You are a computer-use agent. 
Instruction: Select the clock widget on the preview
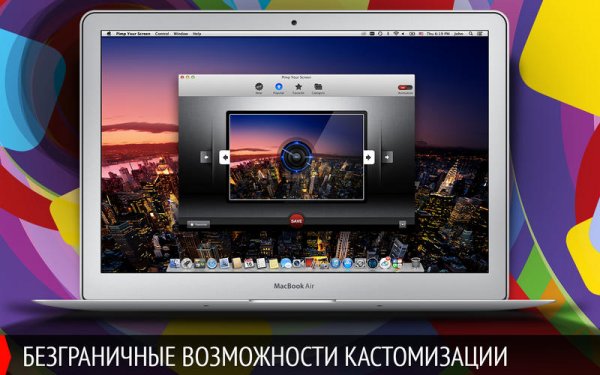[x=296, y=156]
